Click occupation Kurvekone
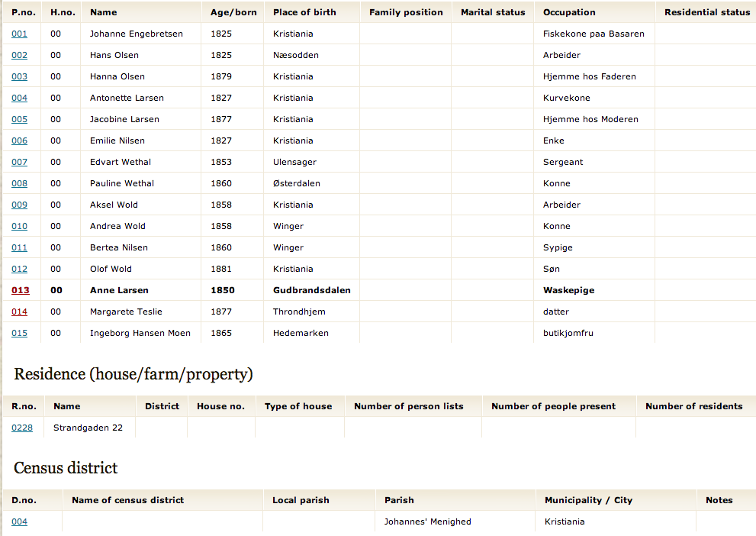 (x=567, y=98)
